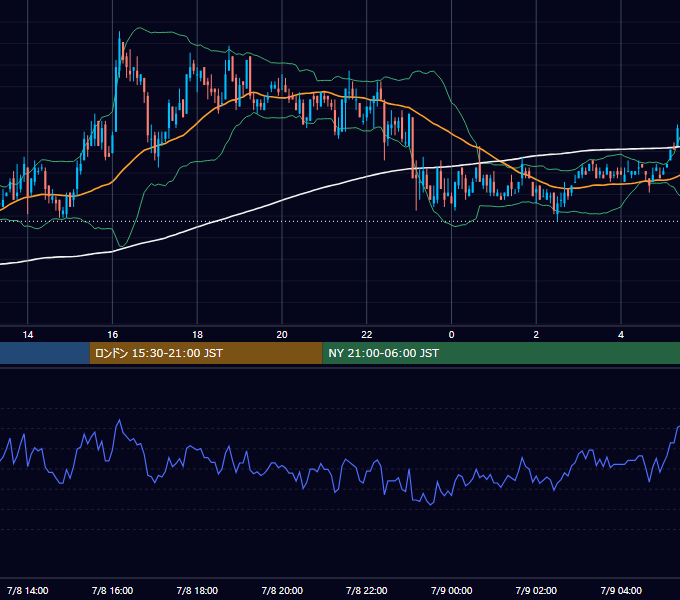This screenshot has height=600, width=680.
Task: Click the '7/9 04:00' date label
Action: [x=621, y=590]
